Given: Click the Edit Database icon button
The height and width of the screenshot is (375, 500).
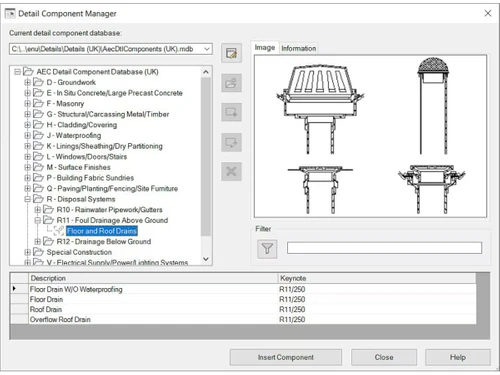Looking at the screenshot, I should (x=231, y=53).
